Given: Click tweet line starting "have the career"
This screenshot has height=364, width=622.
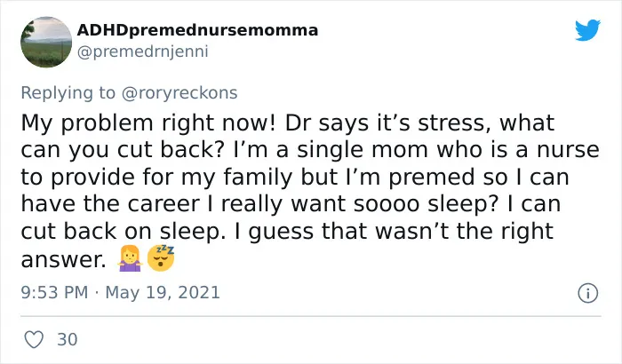Looking at the screenshot, I should pos(291,204).
